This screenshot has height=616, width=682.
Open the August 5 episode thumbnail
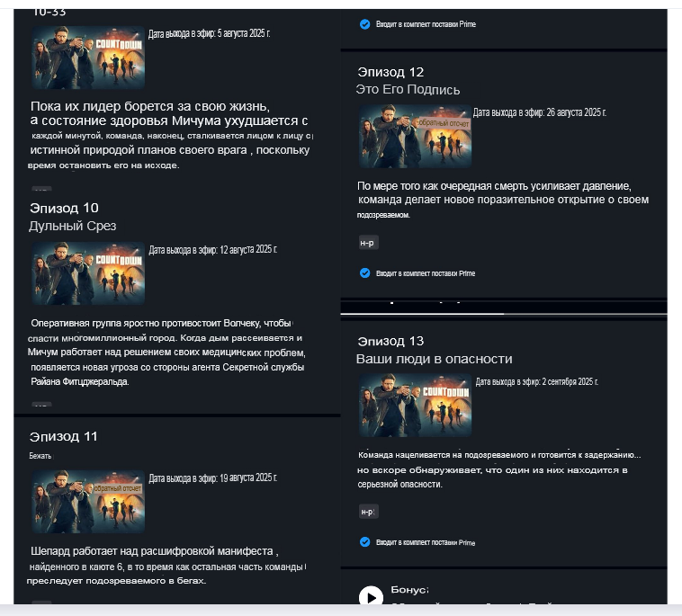pyautogui.click(x=88, y=58)
